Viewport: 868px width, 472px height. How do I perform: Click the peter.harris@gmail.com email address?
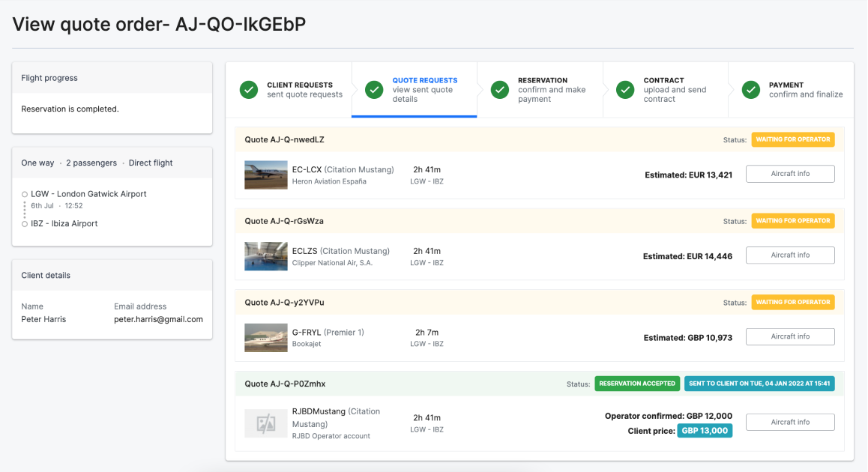coord(158,319)
